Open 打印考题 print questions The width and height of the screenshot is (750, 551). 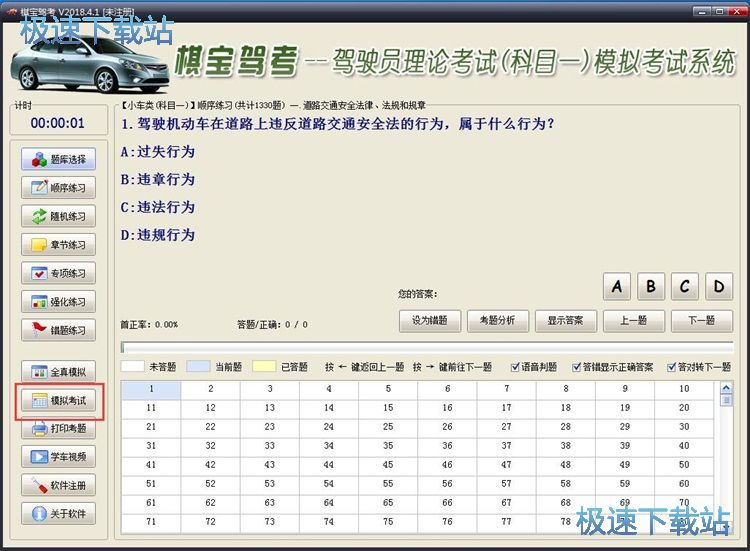(x=59, y=429)
